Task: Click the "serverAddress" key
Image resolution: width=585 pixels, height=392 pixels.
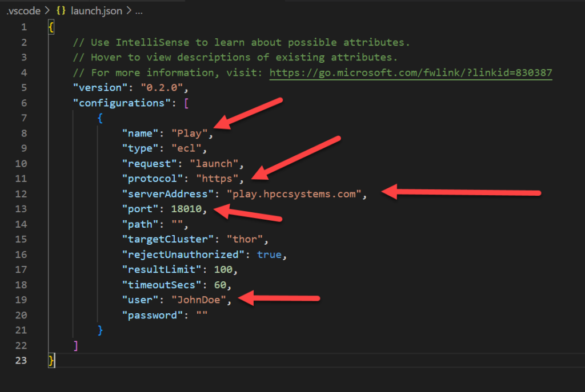Action: [167, 194]
